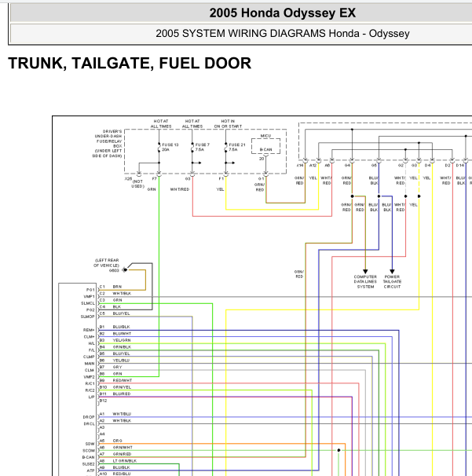The width and height of the screenshot is (472, 476).
Task: Select the "(LEFT REAR OF VEHICLE)" ground label
Action: (x=107, y=263)
